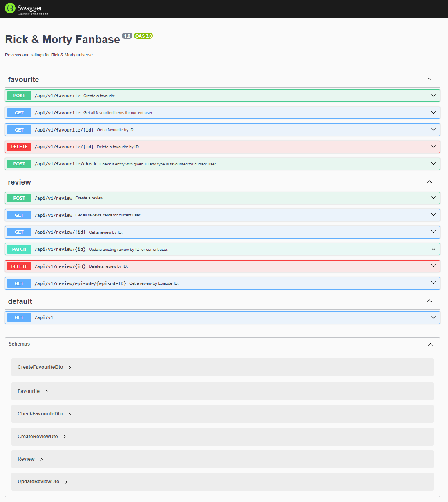Click GET badge of /api/v1 endpoint
The width and height of the screenshot is (448, 502).
(x=19, y=317)
